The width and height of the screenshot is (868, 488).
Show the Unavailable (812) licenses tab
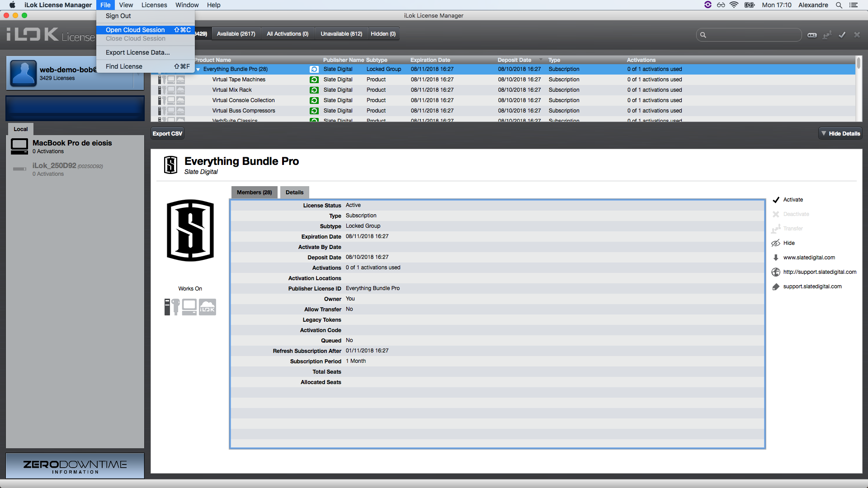point(341,34)
